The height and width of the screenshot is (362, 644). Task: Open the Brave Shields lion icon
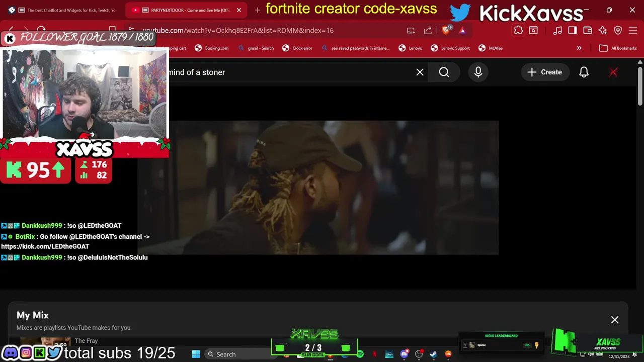[x=446, y=30]
